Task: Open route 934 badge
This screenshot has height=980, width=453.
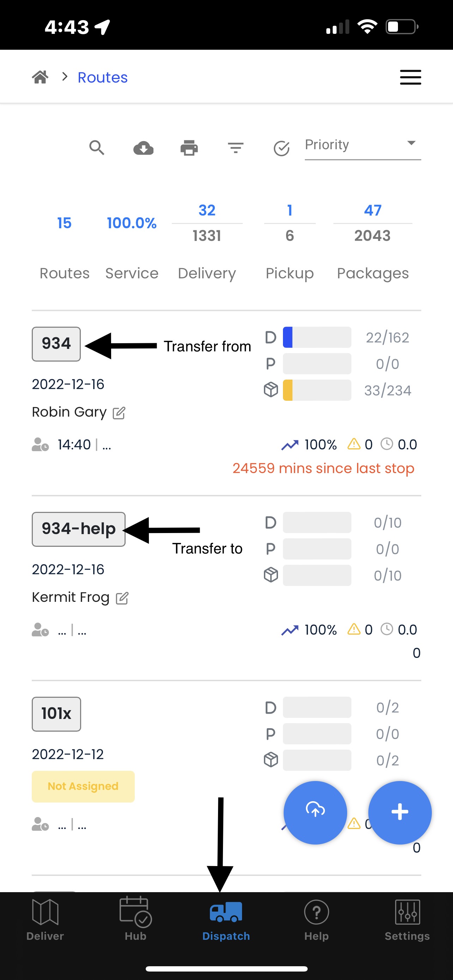Action: pos(56,344)
